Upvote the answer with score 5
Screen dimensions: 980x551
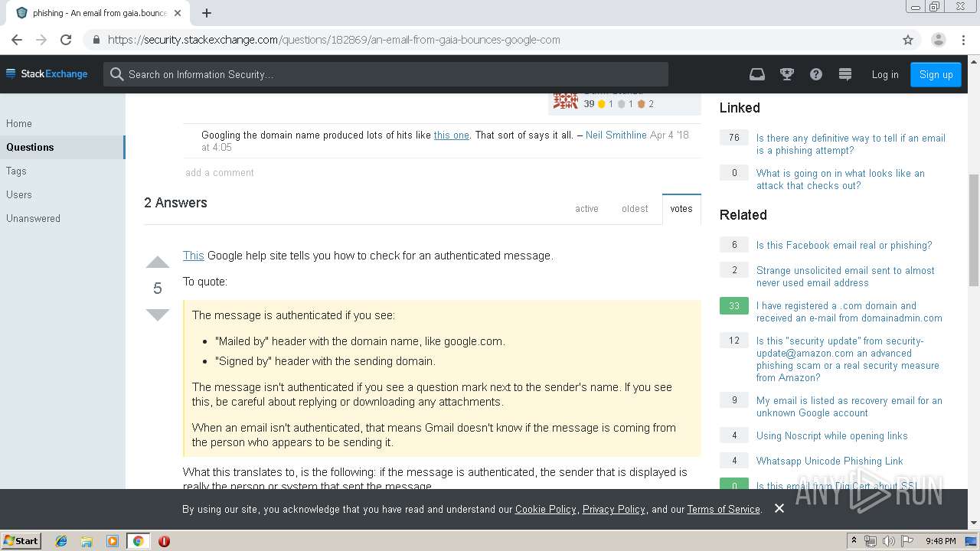157,262
